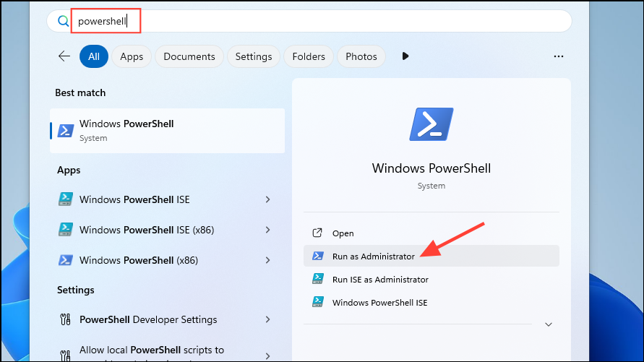The width and height of the screenshot is (644, 362).
Task: Switch to the Folders filter tab
Action: tap(309, 56)
